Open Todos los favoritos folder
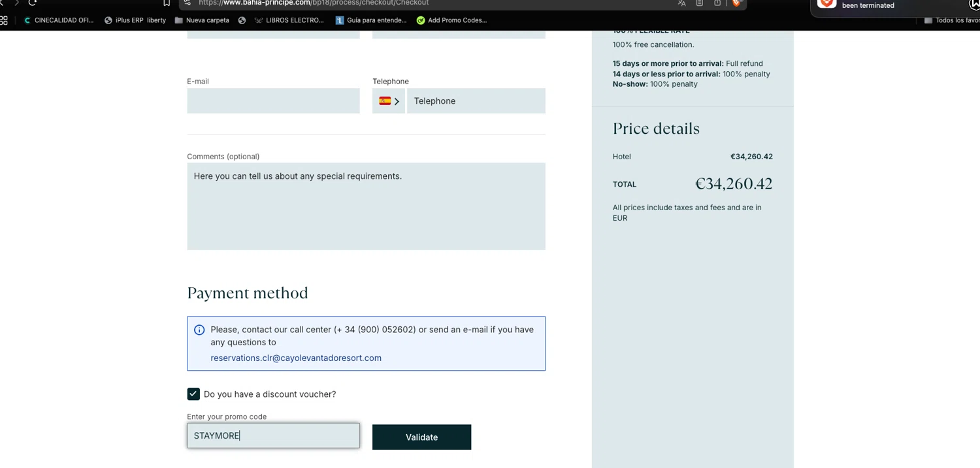The height and width of the screenshot is (468, 980). (x=952, y=20)
